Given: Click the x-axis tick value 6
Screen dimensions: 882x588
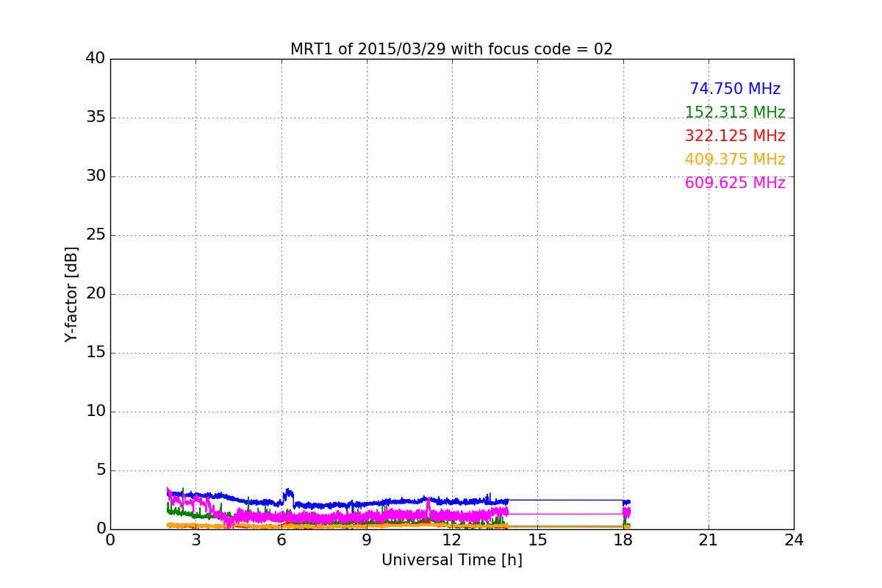Looking at the screenshot, I should 282,540.
